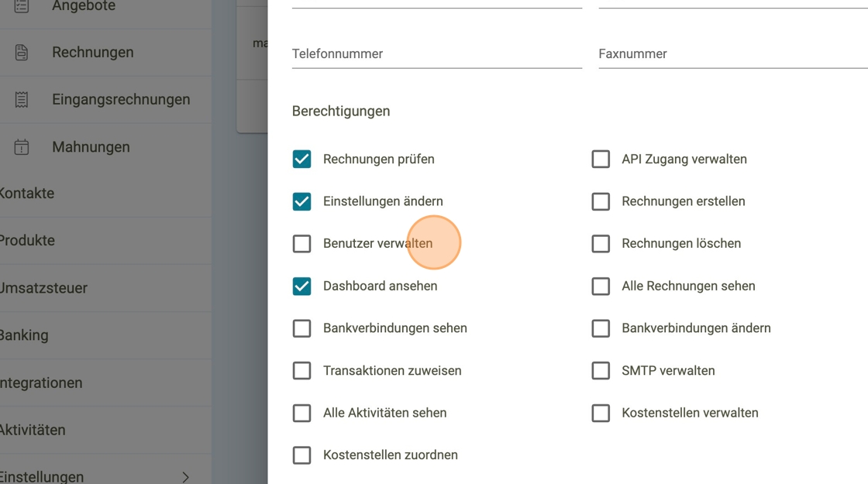The width and height of the screenshot is (868, 484).
Task: Uncheck Dashboard ansehen permission
Action: pyautogui.click(x=301, y=286)
